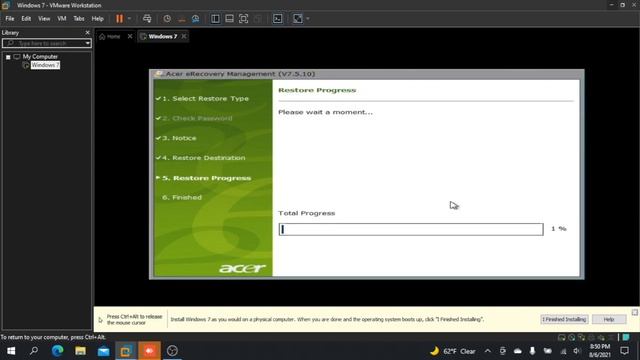Open File Explorer from taskbar
The width and height of the screenshot is (640, 360).
tap(80, 351)
